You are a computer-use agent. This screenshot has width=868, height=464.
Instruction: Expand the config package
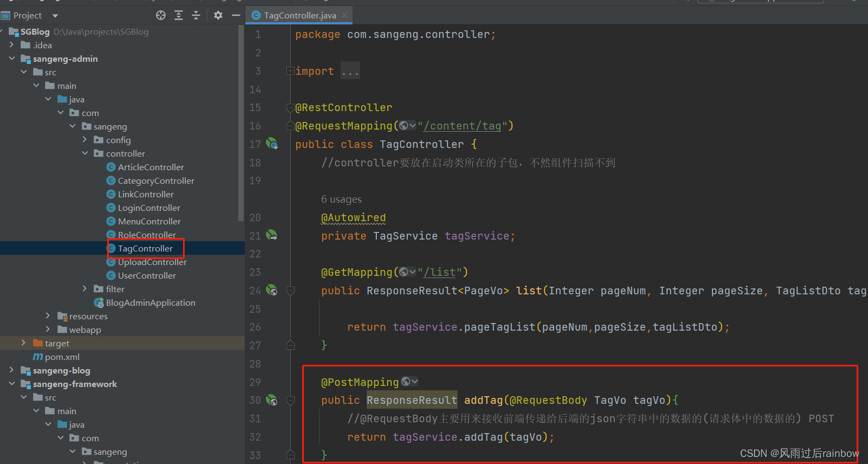tap(84, 140)
